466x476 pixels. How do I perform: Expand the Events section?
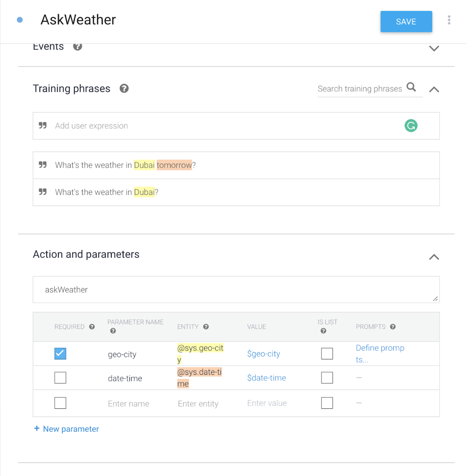(434, 48)
